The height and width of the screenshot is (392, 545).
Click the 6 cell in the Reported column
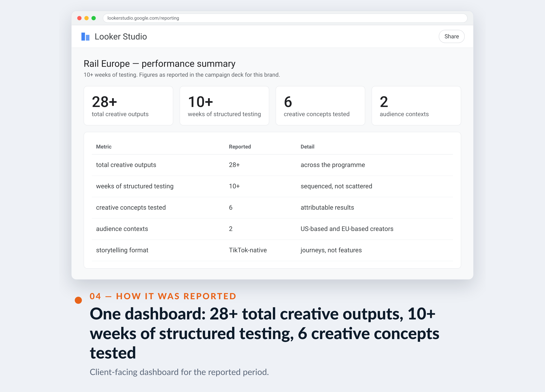[231, 208]
